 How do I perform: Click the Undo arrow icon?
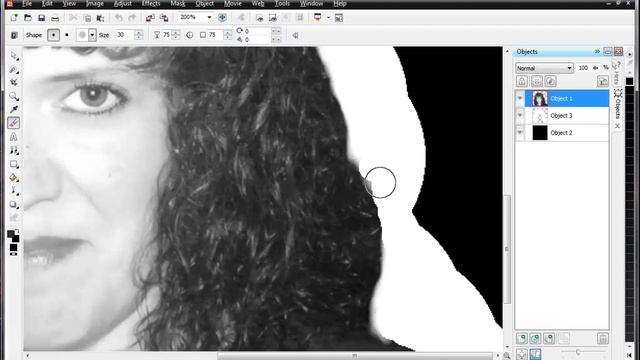[118, 18]
